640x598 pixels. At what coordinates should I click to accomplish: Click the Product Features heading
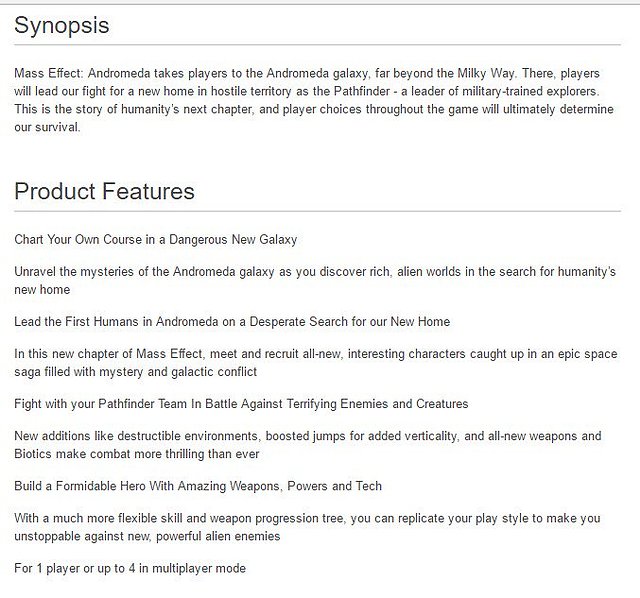[x=104, y=191]
